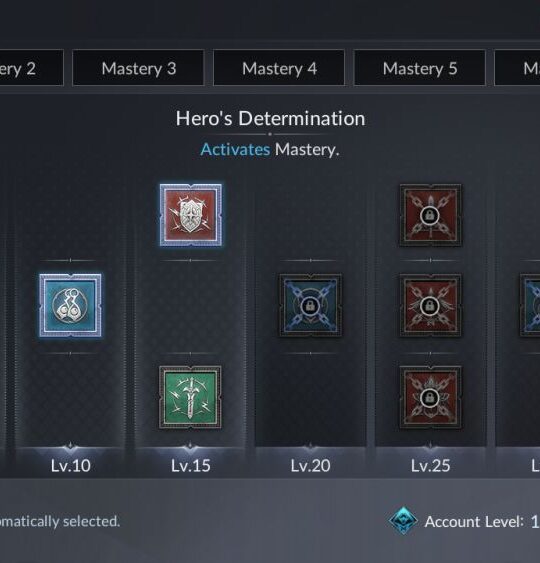Click the Lv.15 level marker
The width and height of the screenshot is (540, 563).
(x=191, y=466)
